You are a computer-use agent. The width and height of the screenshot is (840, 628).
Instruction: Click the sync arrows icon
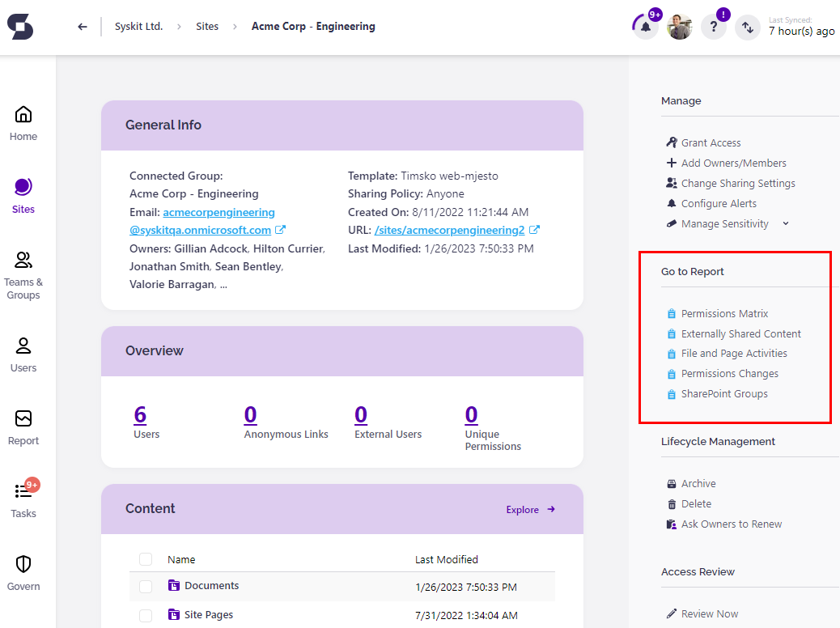pos(748,27)
